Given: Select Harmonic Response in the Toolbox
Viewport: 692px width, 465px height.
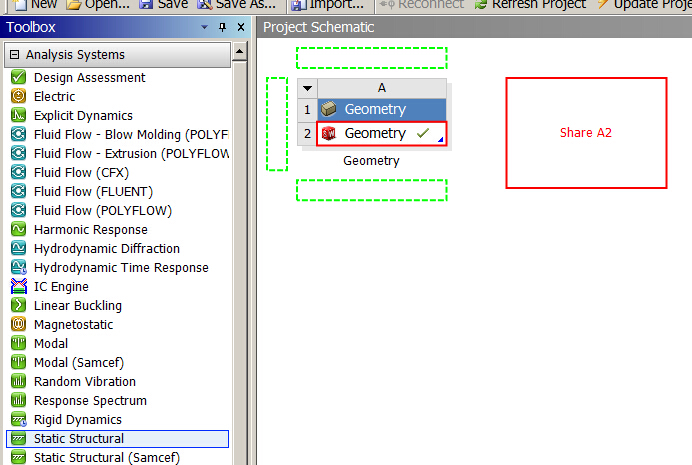Looking at the screenshot, I should pyautogui.click(x=91, y=229).
